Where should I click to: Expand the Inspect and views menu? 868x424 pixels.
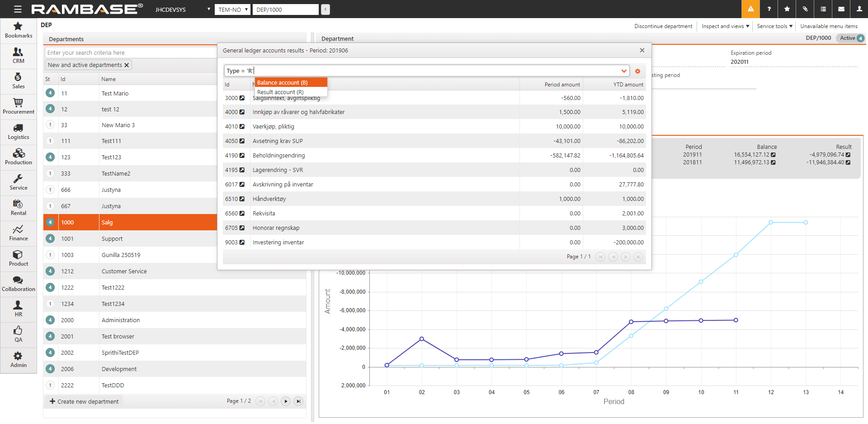[725, 26]
